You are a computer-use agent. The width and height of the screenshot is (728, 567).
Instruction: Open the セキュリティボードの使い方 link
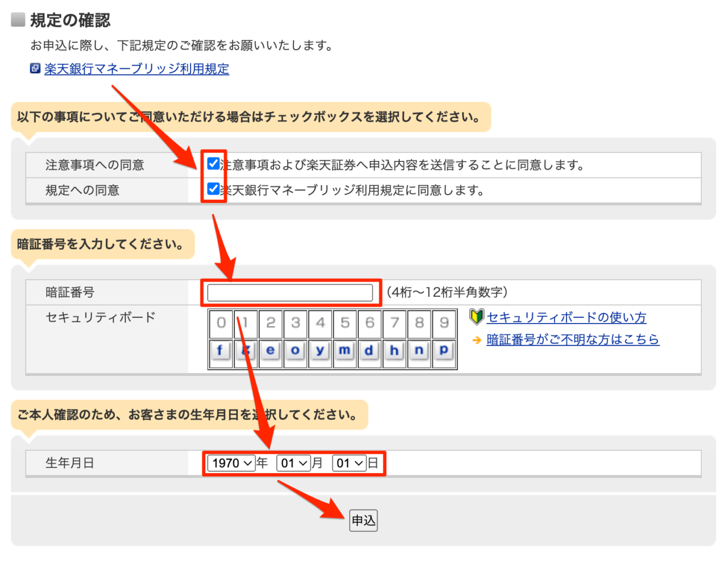coord(566,317)
